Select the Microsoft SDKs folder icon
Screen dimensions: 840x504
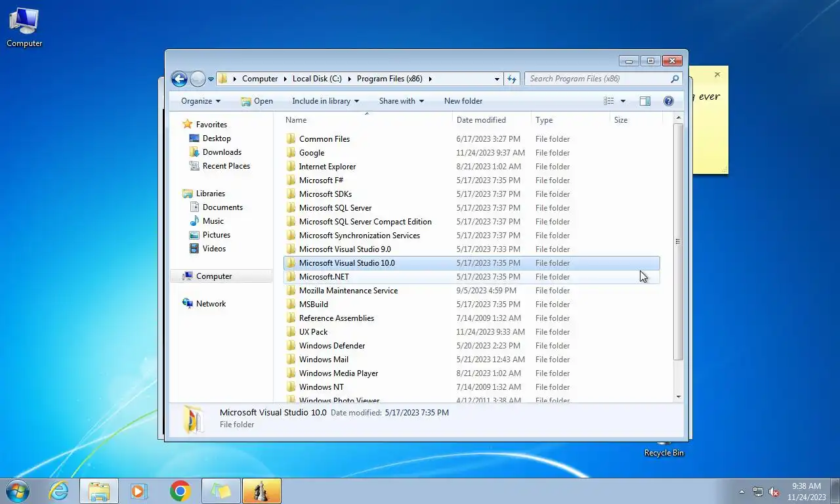pyautogui.click(x=291, y=194)
